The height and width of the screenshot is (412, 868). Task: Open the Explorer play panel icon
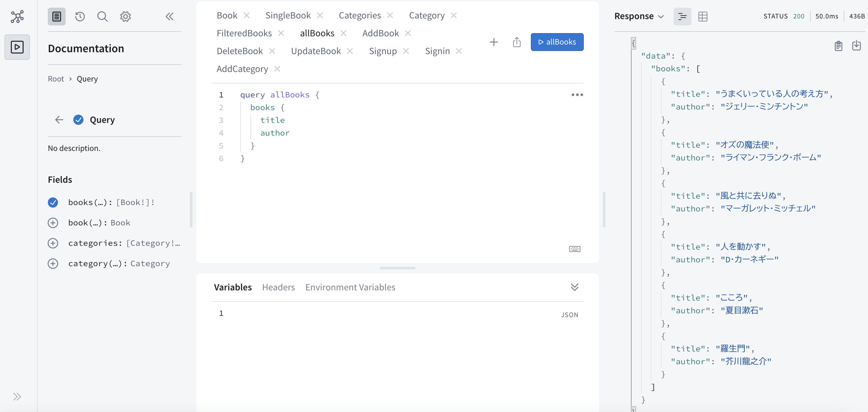[17, 47]
